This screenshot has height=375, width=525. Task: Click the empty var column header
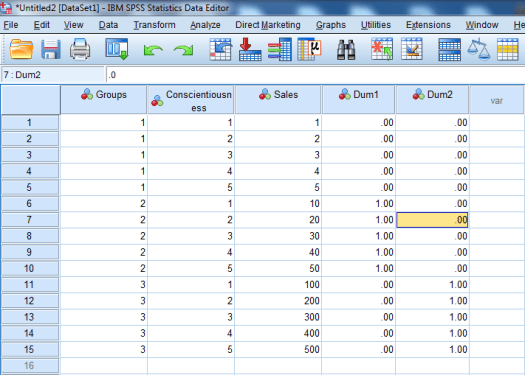(x=497, y=100)
